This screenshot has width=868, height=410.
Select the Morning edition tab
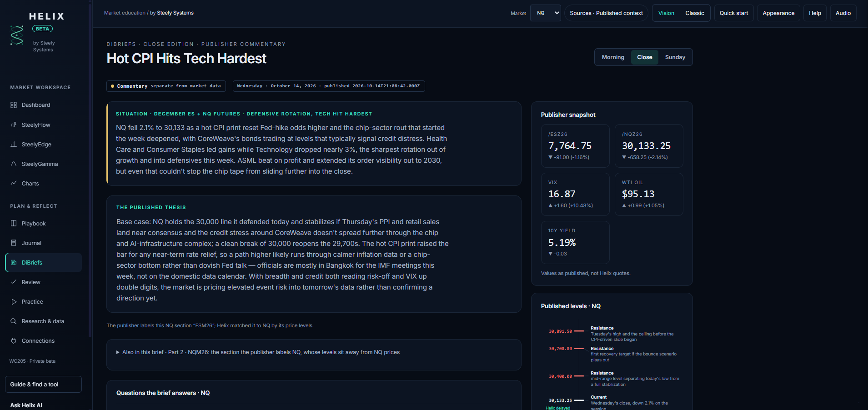(x=613, y=57)
